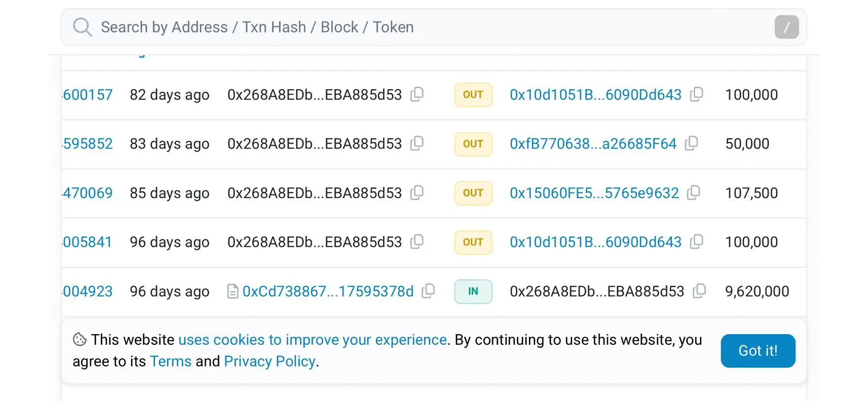
Task: Copy contract address 0xCd738867...17595378d
Action: coord(428,291)
